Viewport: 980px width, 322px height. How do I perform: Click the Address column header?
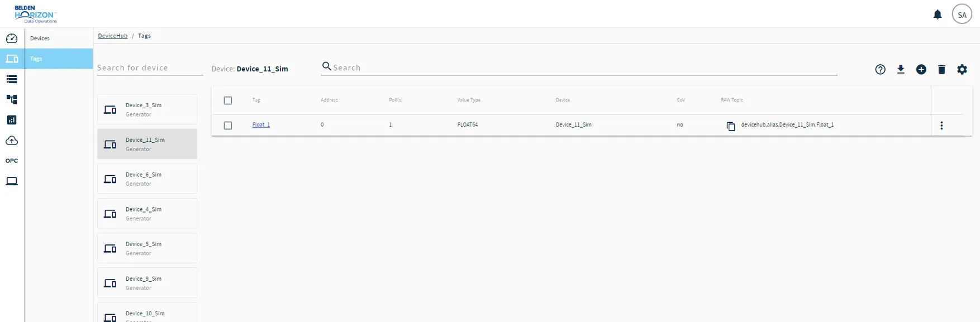click(329, 100)
